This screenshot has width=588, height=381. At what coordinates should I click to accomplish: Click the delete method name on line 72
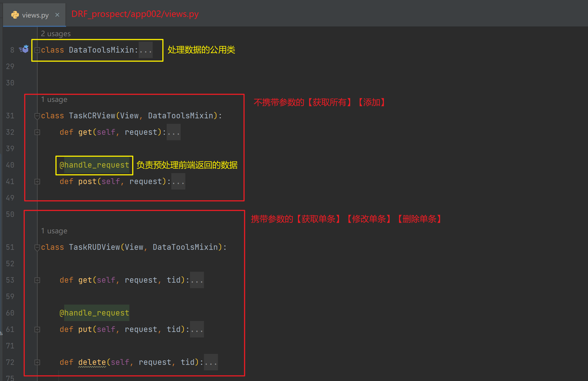(x=92, y=362)
